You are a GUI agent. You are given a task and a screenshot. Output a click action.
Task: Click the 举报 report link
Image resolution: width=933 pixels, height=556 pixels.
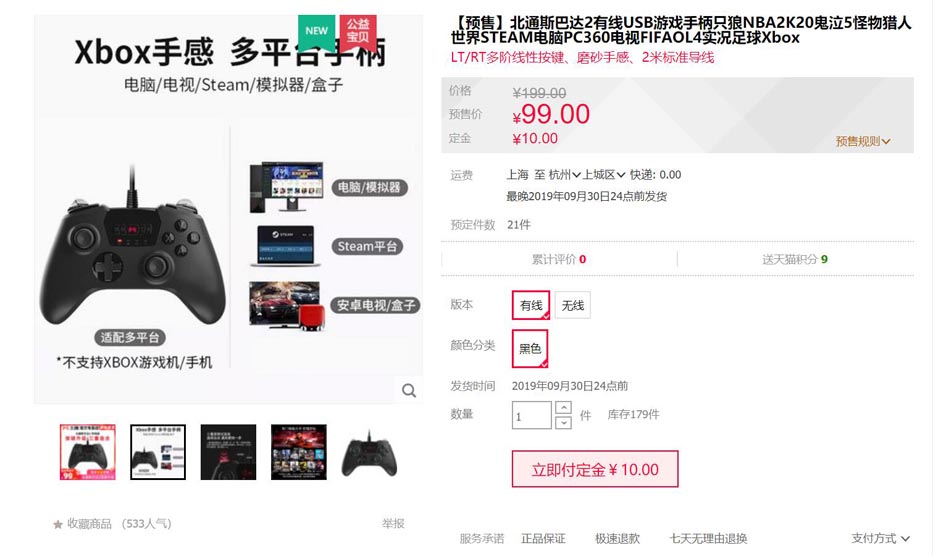(393, 524)
